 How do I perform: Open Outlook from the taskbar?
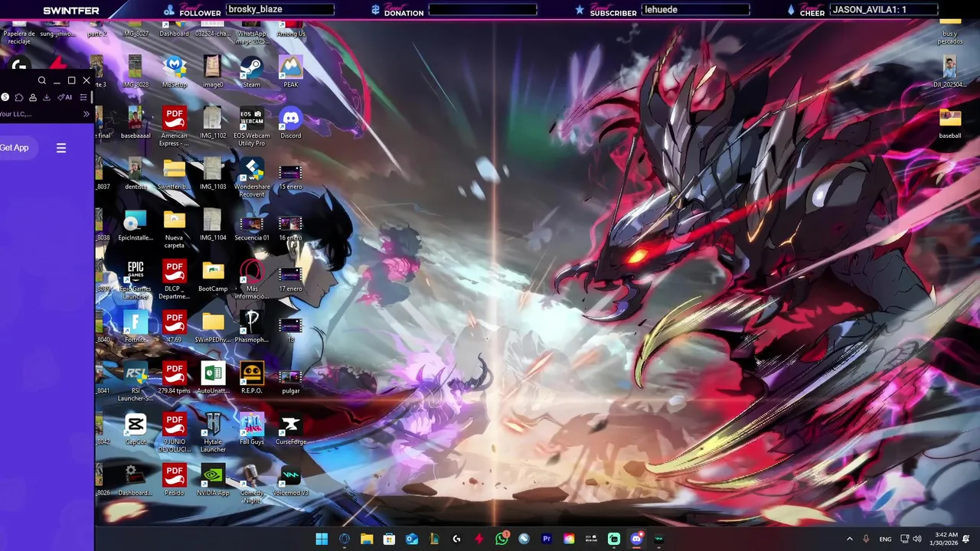[x=412, y=539]
